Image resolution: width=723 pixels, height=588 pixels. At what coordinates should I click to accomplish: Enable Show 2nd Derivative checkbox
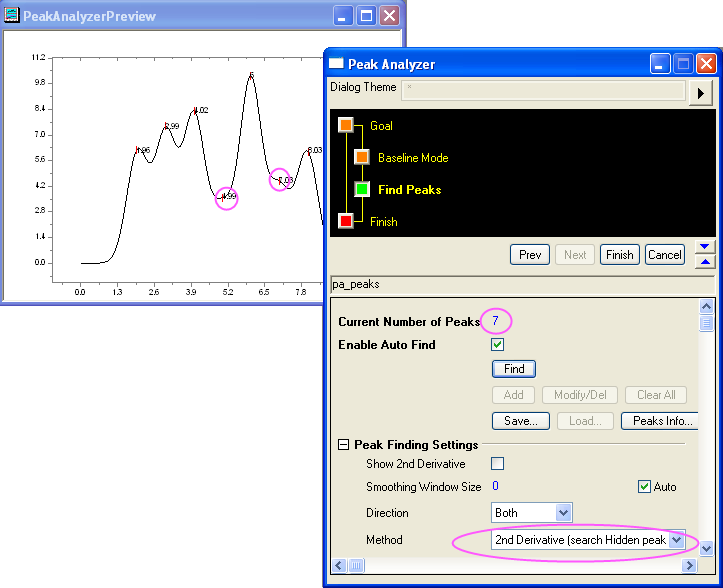tap(497, 463)
